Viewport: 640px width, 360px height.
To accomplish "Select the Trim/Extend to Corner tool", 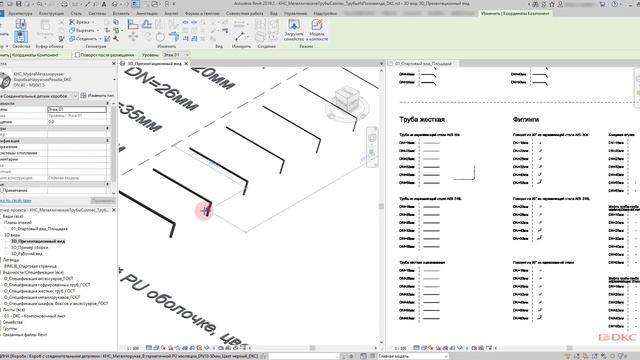I will tap(173, 37).
